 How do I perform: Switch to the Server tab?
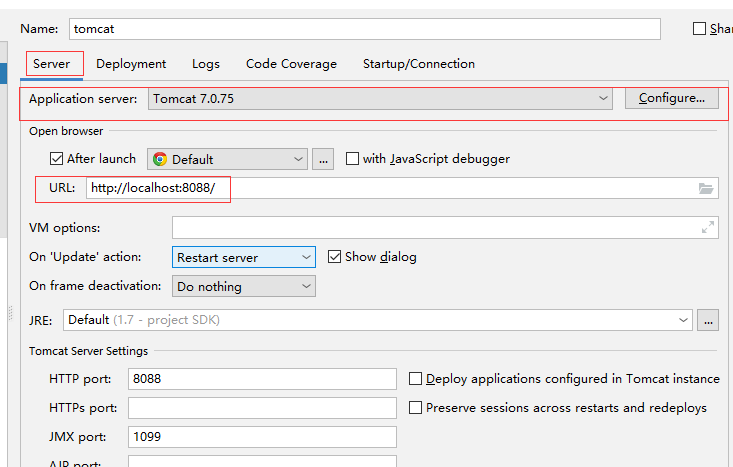click(51, 64)
